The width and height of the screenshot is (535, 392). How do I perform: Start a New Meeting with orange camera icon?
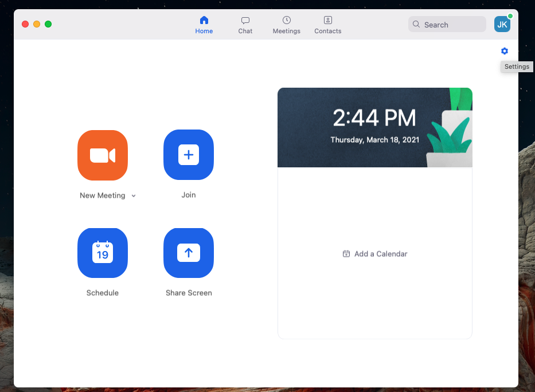click(103, 155)
